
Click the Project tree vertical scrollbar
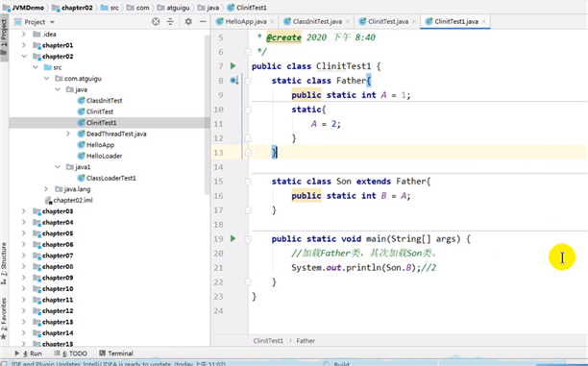pos(207,114)
